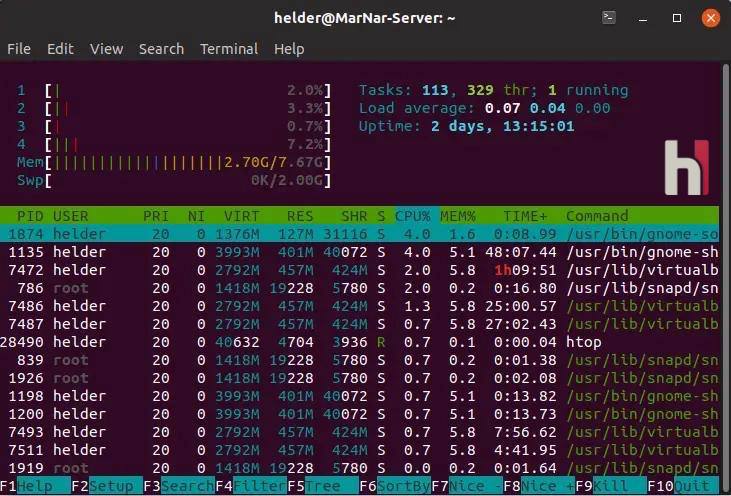Click the Tasks count line
The image size is (731, 496).
(493, 90)
